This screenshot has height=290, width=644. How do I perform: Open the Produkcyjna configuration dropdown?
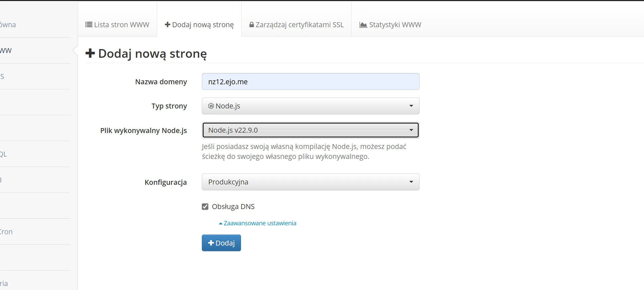point(310,182)
